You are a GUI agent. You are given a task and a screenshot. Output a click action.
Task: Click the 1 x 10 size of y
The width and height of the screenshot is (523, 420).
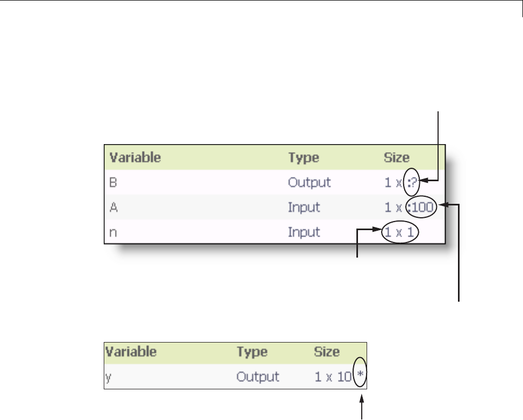point(333,376)
